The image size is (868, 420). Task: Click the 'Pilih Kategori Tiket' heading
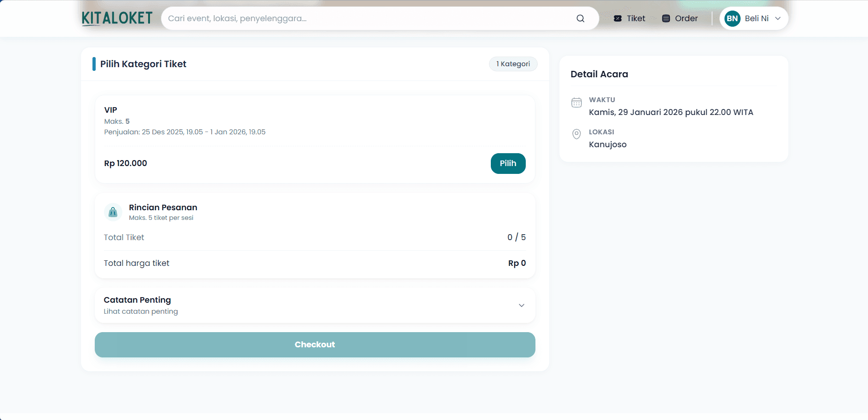[x=144, y=64]
